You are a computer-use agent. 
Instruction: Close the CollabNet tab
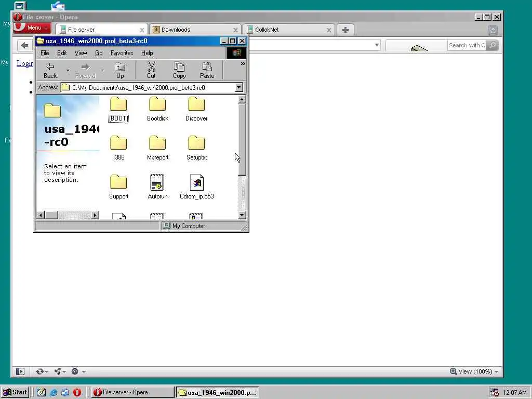coord(329,30)
